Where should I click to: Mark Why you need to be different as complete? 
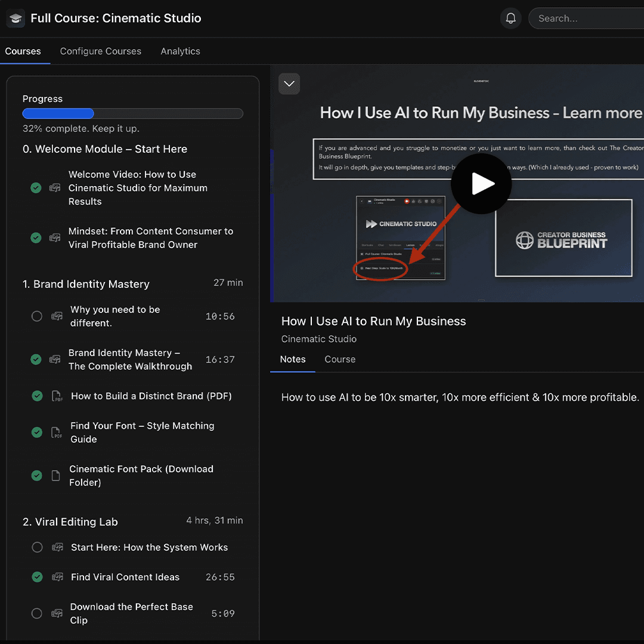tap(37, 316)
